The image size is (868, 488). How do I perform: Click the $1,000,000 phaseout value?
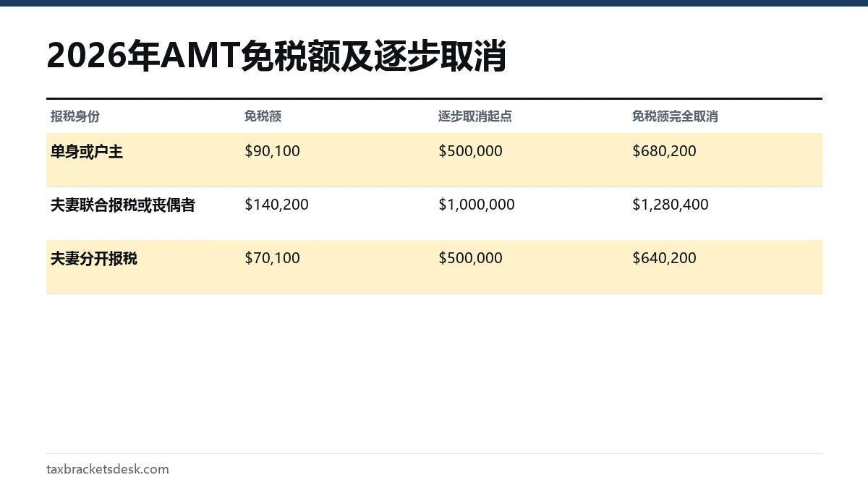coord(477,205)
